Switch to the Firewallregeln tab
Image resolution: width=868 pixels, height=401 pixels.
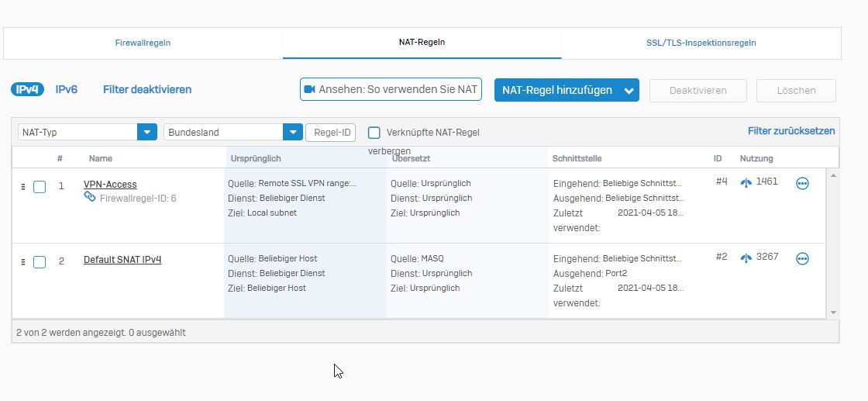(143, 43)
